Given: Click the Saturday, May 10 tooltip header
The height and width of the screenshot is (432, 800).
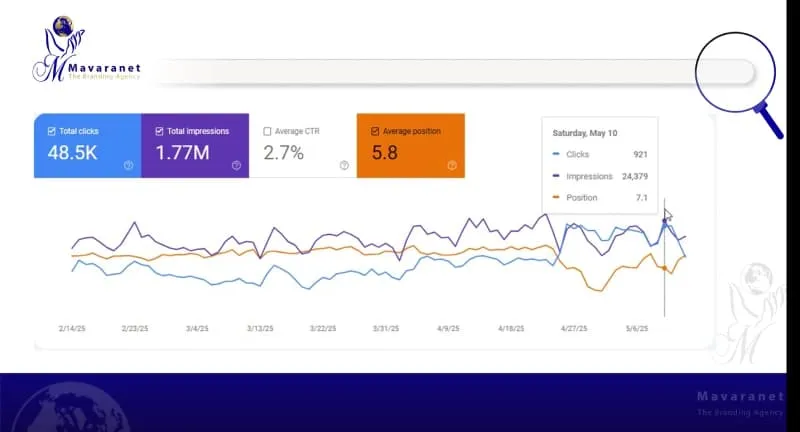Looking at the screenshot, I should 586,132.
